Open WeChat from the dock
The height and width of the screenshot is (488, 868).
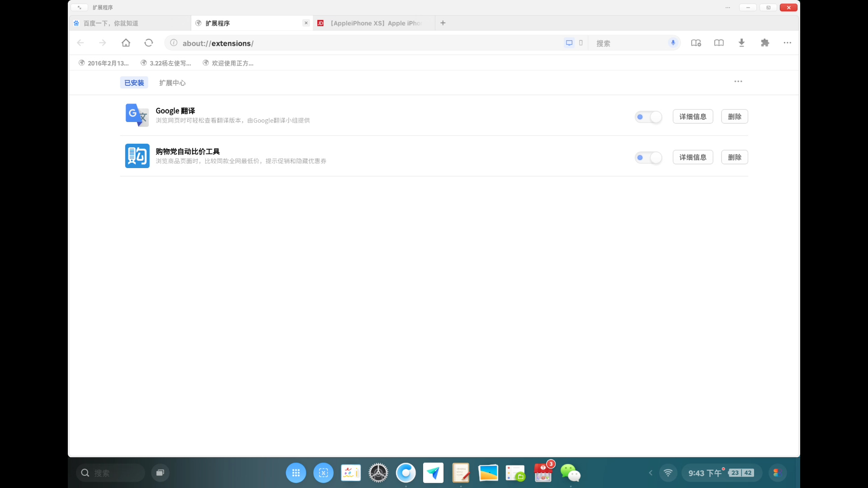[570, 473]
